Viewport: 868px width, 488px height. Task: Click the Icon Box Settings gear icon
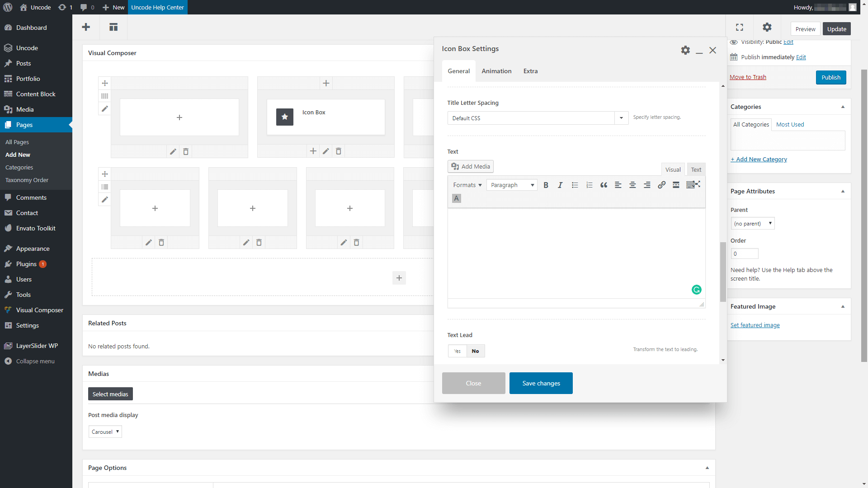685,50
